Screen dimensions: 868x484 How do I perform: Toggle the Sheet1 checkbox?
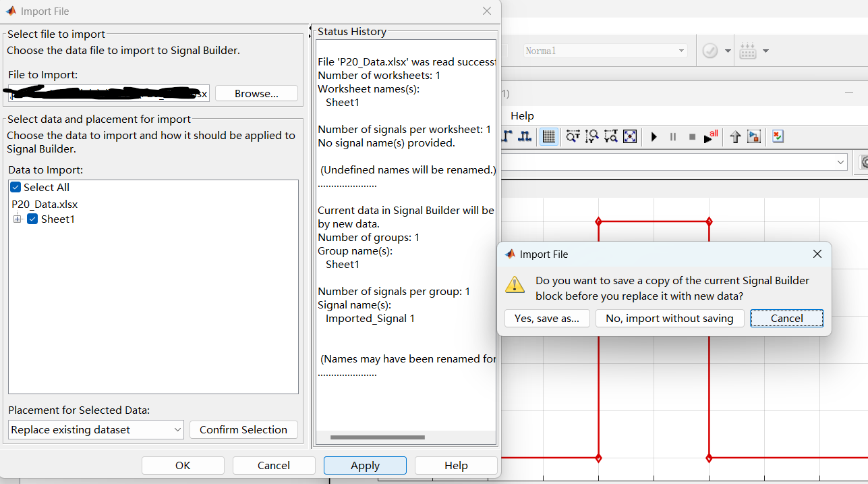[x=32, y=219]
